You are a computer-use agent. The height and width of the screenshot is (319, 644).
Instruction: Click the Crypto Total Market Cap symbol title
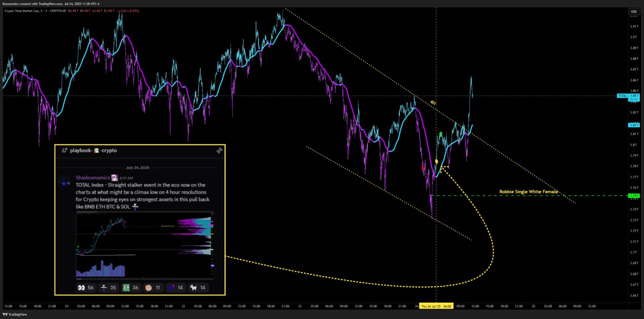pos(35,11)
